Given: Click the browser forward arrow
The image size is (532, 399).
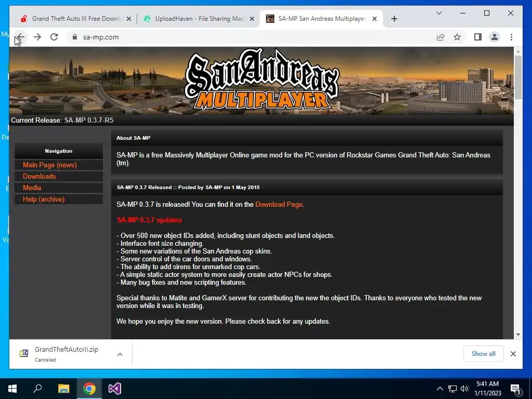Looking at the screenshot, I should [x=37, y=37].
